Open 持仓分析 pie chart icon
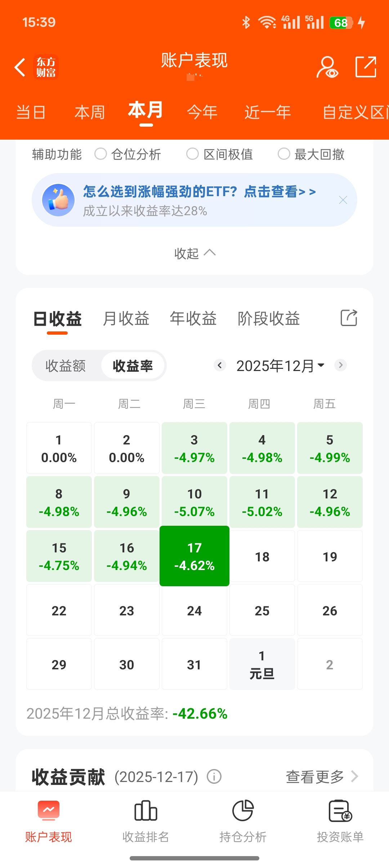This screenshot has height=868, width=389. [243, 811]
